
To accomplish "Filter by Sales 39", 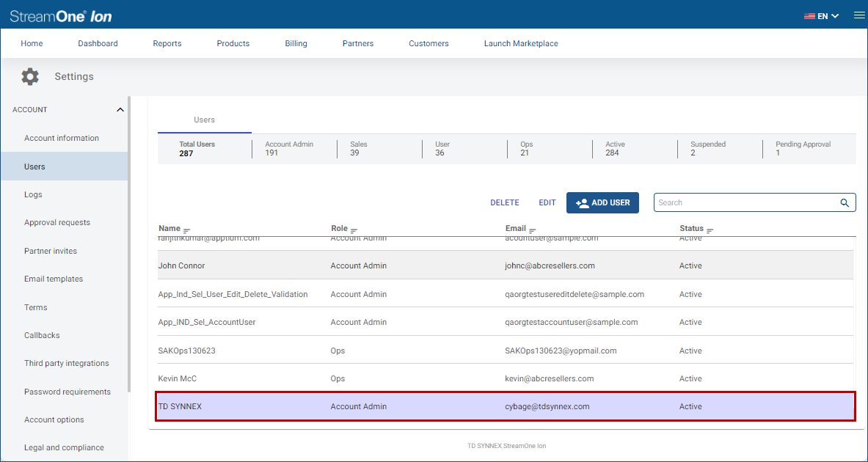I will click(x=359, y=148).
